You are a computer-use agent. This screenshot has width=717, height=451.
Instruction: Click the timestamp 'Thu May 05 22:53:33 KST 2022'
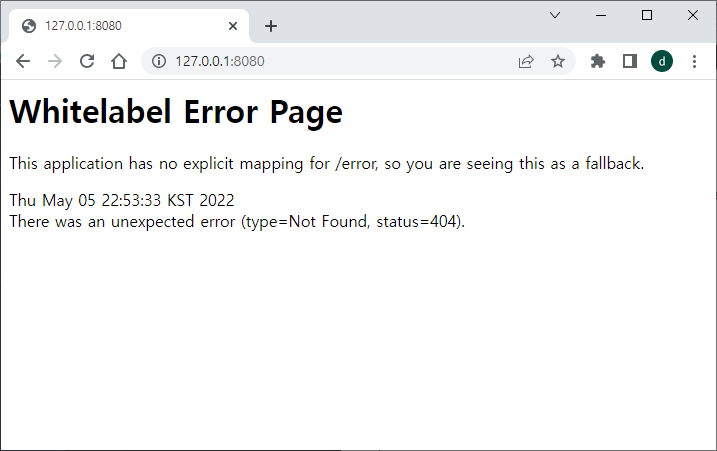pos(122,200)
